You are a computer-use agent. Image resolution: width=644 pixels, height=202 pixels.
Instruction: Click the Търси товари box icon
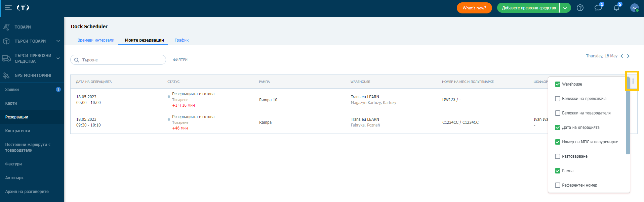click(6, 41)
